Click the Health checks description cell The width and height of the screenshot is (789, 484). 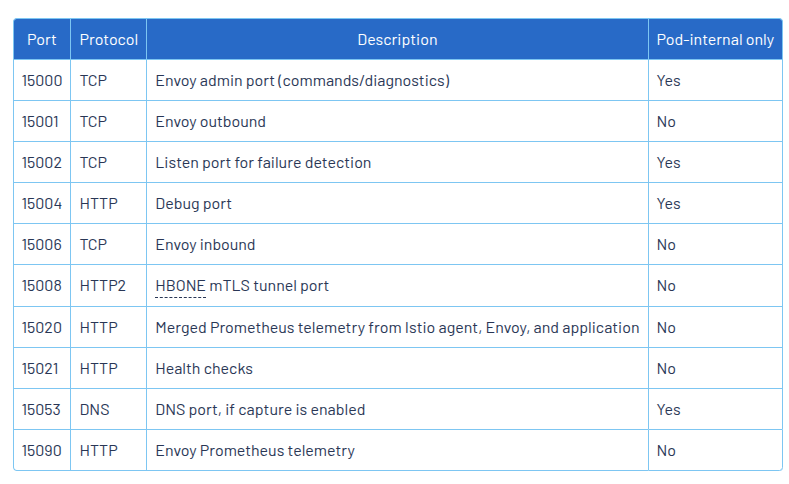[398, 369]
